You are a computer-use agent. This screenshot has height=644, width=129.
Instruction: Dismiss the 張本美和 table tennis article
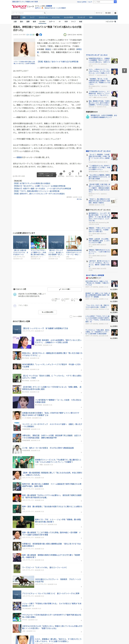pos(81,348)
